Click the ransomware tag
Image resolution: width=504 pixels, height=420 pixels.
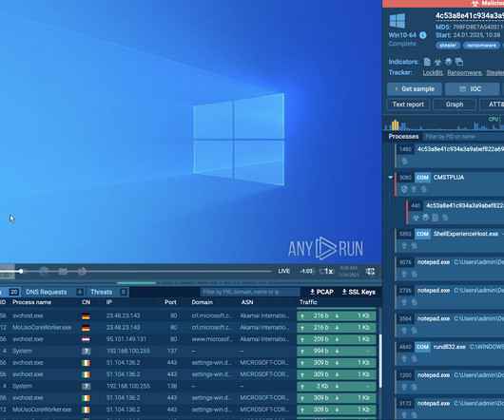click(x=481, y=46)
